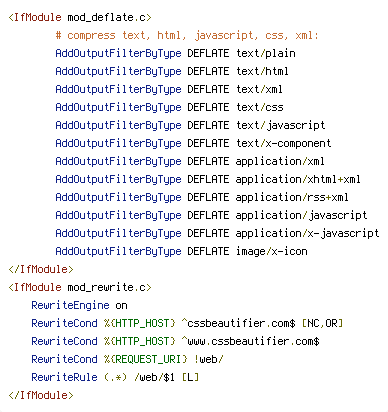Viewport: 388px width, 412px height.
Task: Select the text/javascript MIME type
Action: [281, 125]
